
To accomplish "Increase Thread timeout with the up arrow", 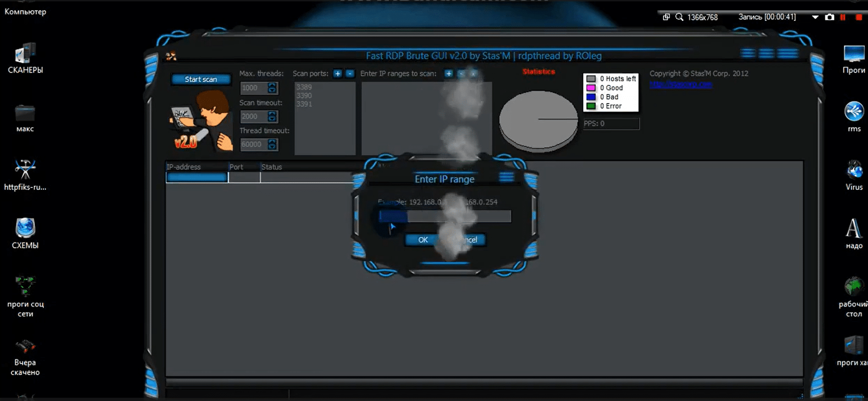I will (273, 142).
